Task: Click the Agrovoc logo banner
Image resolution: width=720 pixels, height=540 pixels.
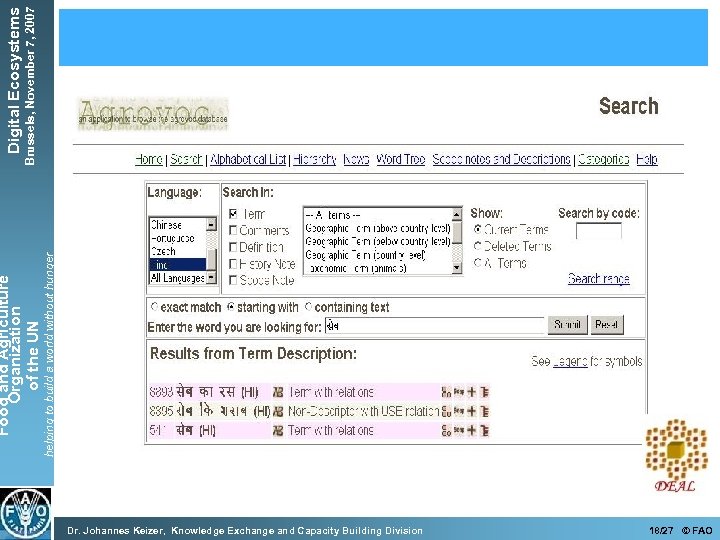Action: tap(153, 114)
